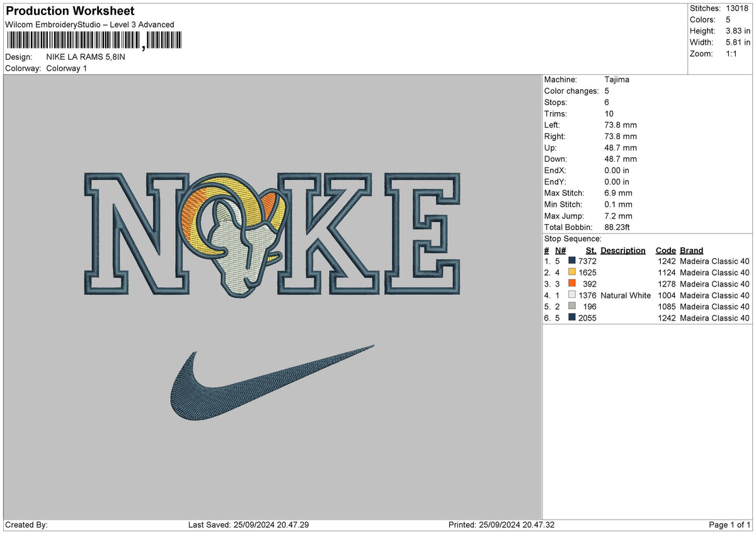756x534 pixels.
Task: Click the 'Right:' label
Action: [x=555, y=136]
